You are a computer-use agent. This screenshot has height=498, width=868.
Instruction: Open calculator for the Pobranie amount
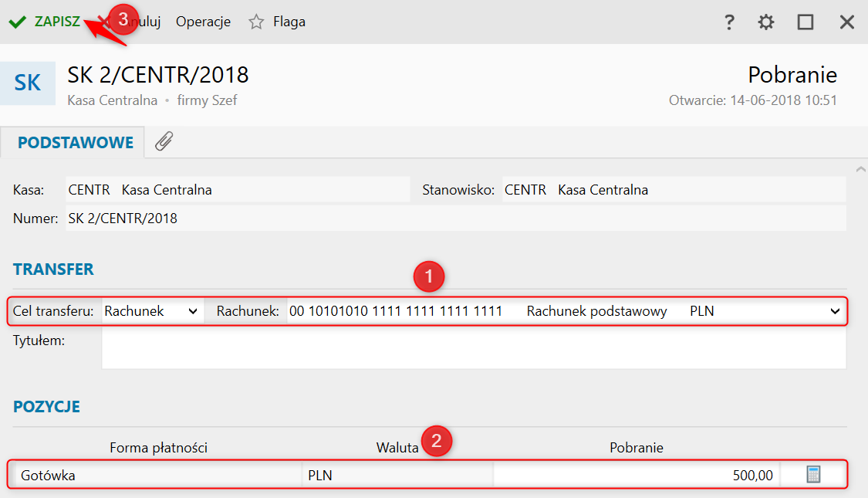tap(813, 475)
